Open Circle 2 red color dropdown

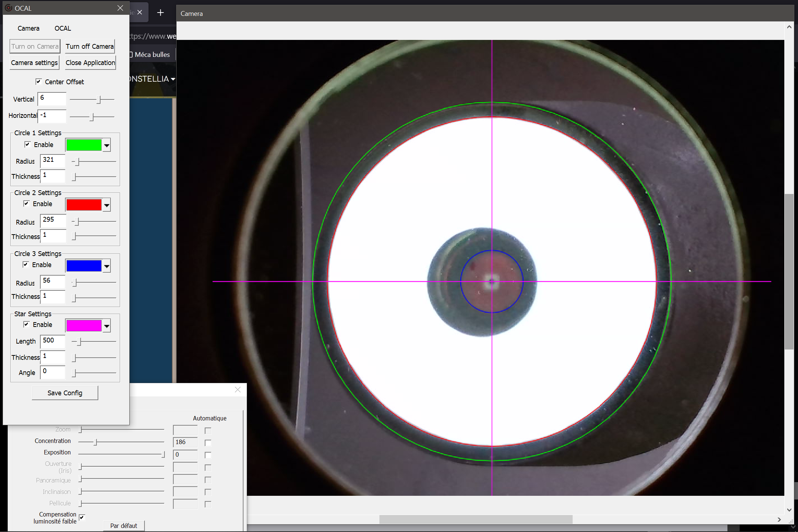click(107, 205)
